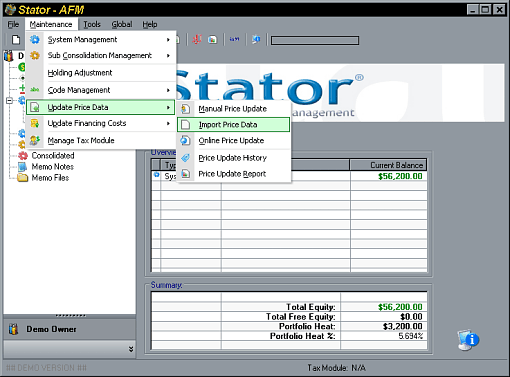Image resolution: width=510 pixels, height=377 pixels.
Task: Open the Help menu
Action: click(150, 24)
